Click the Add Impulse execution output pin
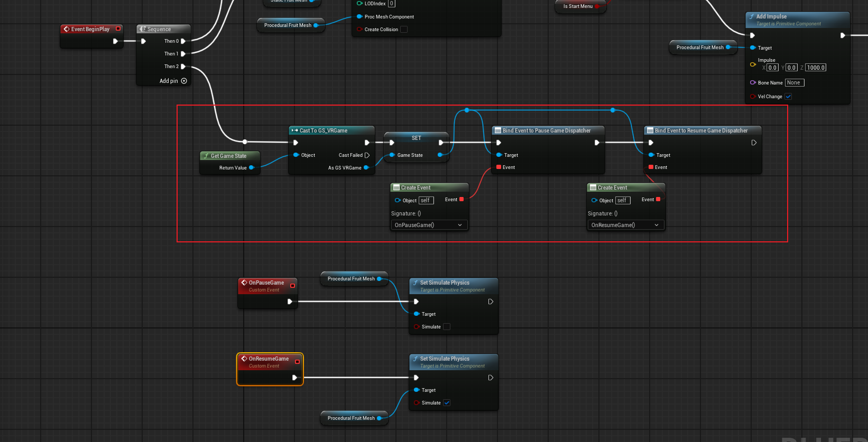The image size is (868, 442). (843, 35)
